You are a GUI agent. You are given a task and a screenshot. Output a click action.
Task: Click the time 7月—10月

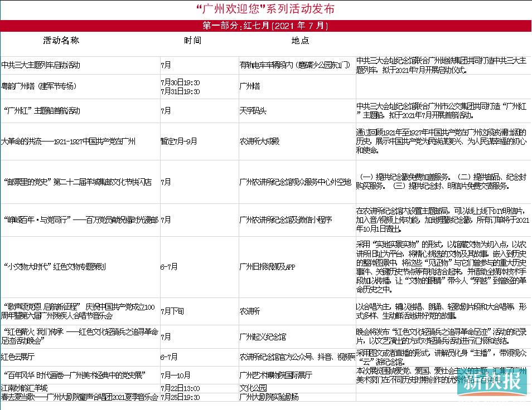176,375
